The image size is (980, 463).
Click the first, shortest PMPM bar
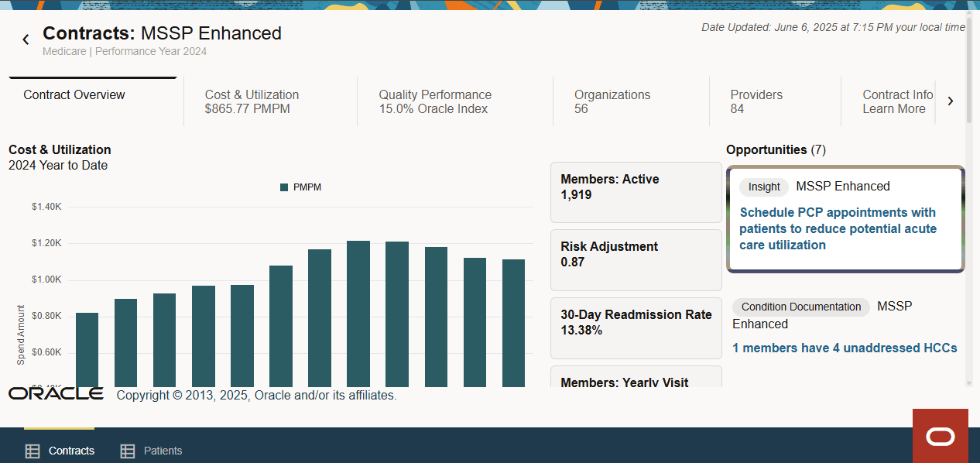[87, 350]
